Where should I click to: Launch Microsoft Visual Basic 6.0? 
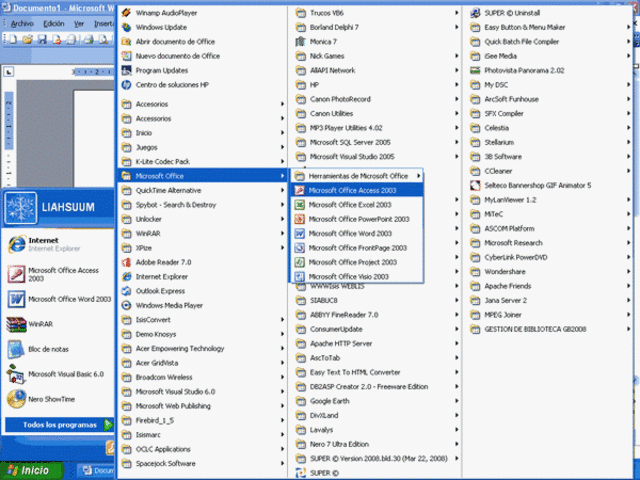[x=58, y=374]
